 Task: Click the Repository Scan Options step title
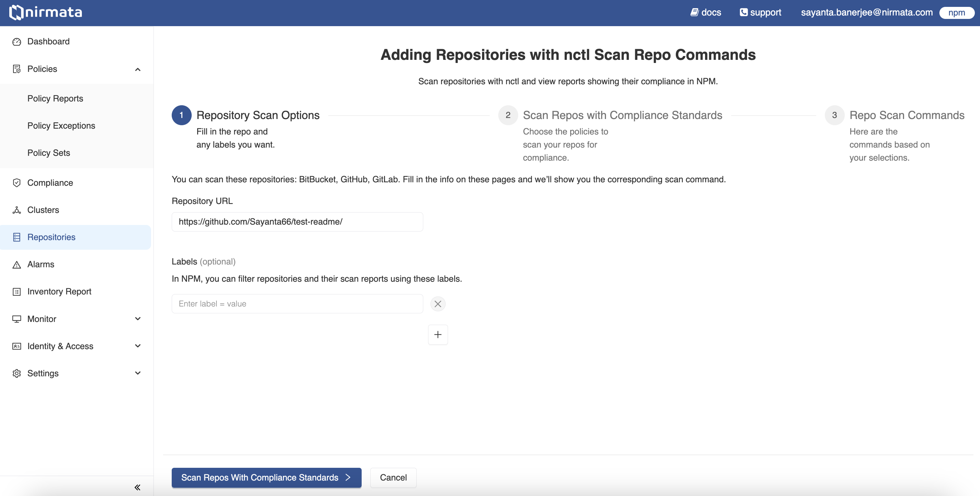pyautogui.click(x=258, y=115)
